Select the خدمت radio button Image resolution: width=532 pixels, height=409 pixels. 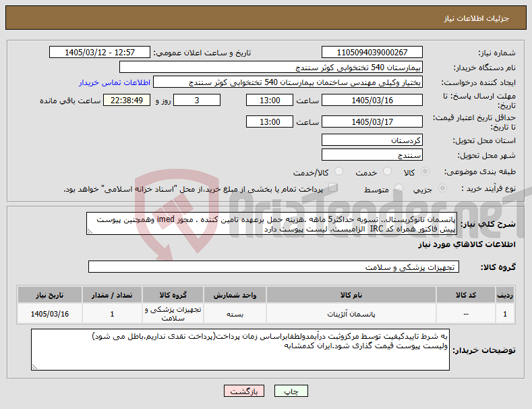coord(387,171)
